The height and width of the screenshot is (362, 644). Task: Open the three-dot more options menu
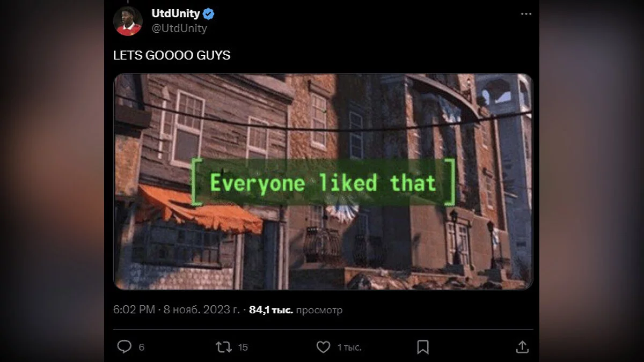click(x=526, y=14)
